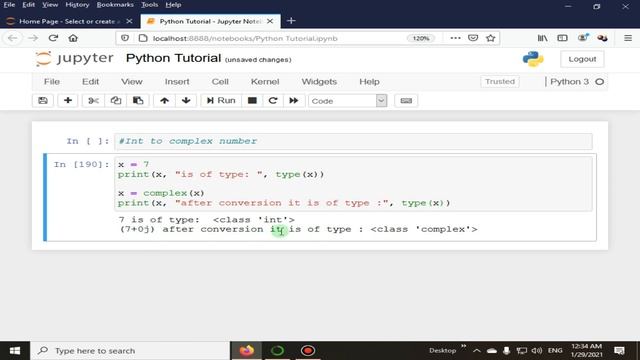
Task: Move selected cell down arrow
Action: 186,100
